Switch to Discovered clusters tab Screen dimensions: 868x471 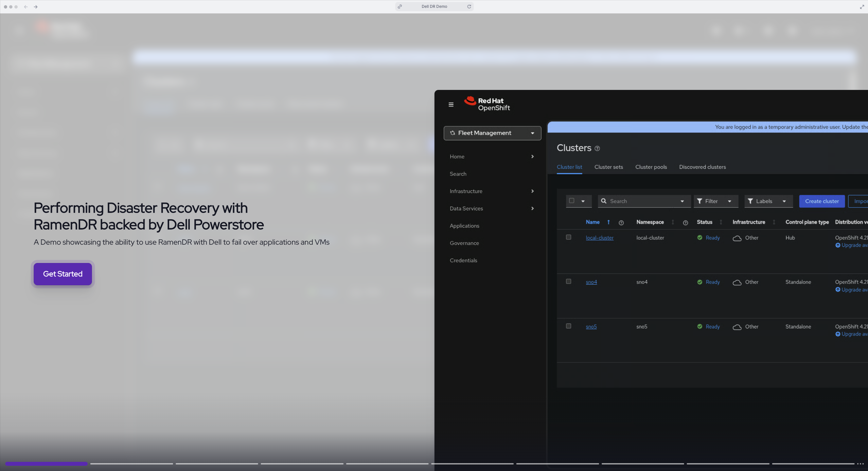[702, 167]
